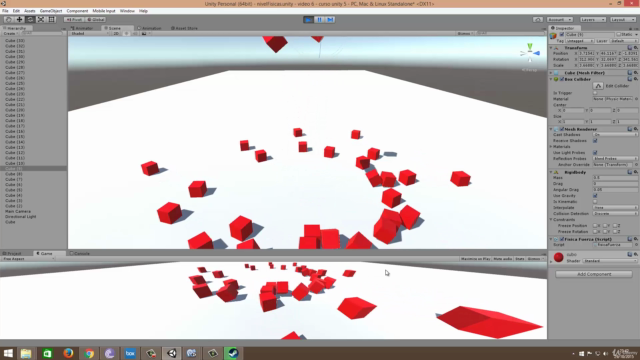Pause the running game

(x=319, y=20)
